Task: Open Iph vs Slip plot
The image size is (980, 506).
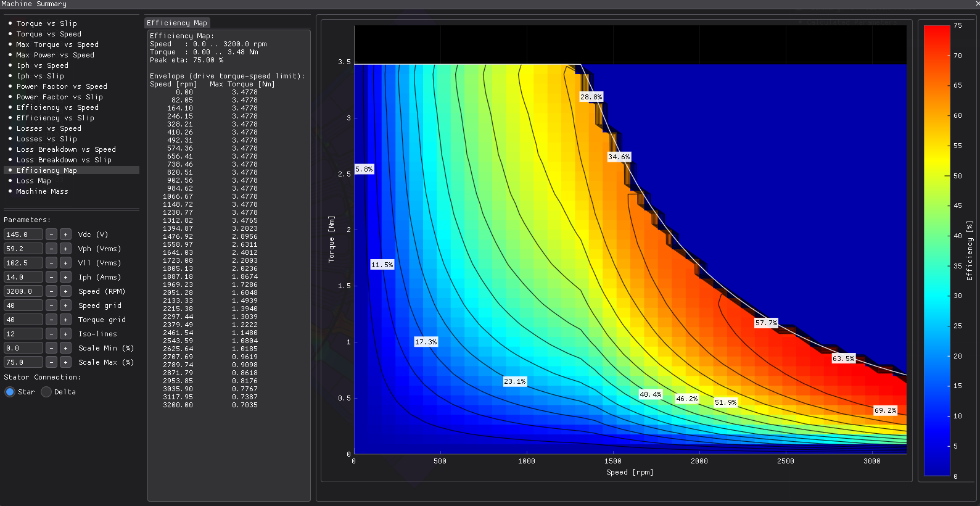Action: point(72,76)
